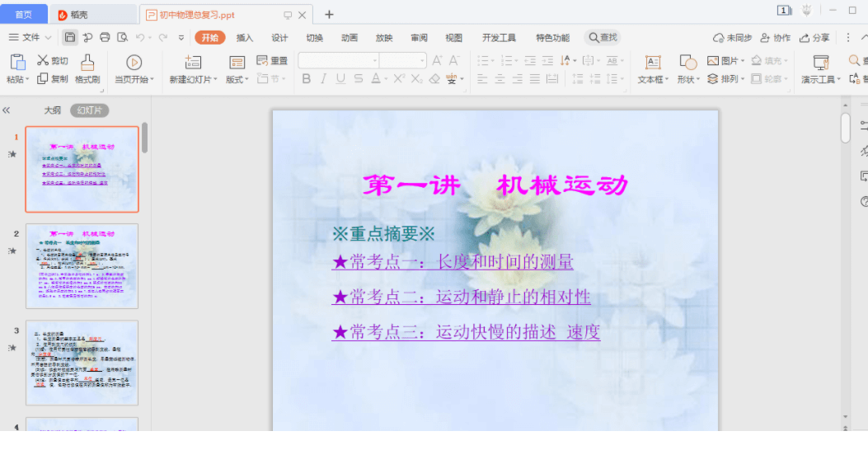Open the Animation (动画) tab
The image size is (868, 450).
coord(350,38)
